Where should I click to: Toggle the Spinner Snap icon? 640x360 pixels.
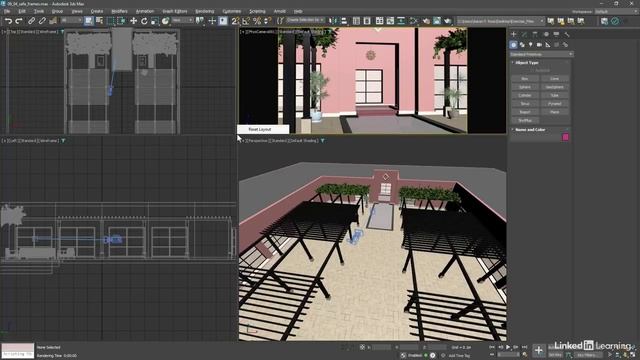(x=267, y=21)
